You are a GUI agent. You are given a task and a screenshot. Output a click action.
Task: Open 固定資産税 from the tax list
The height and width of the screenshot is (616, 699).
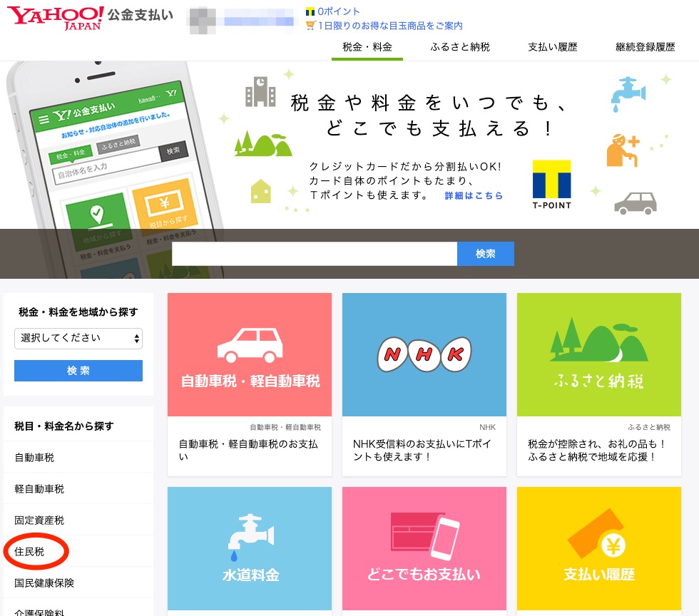[39, 520]
